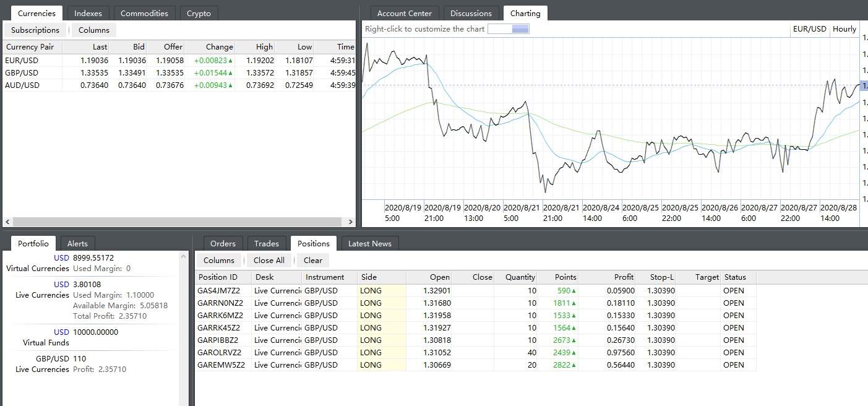
Task: Open the EUR/USD instrument selector on chart
Action: coord(809,29)
